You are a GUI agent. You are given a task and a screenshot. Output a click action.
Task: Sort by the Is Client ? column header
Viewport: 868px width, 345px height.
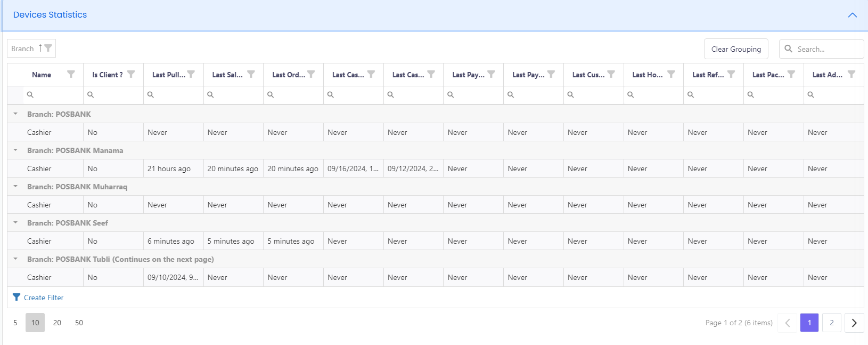pos(108,75)
